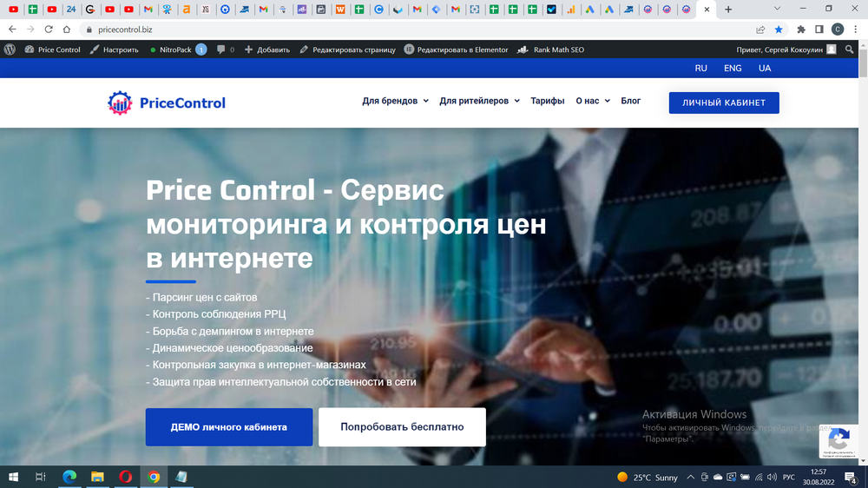Open File Explorer from taskbar
This screenshot has width=868, height=488.
[x=97, y=477]
